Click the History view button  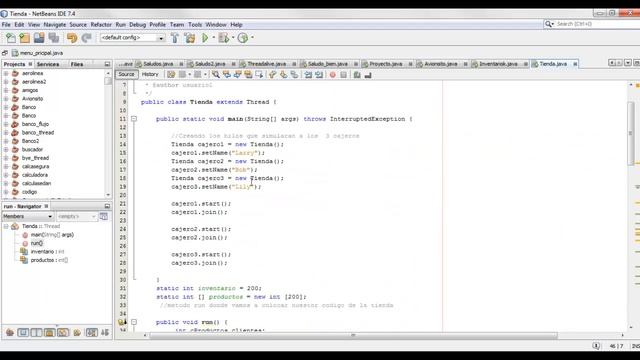pos(150,74)
